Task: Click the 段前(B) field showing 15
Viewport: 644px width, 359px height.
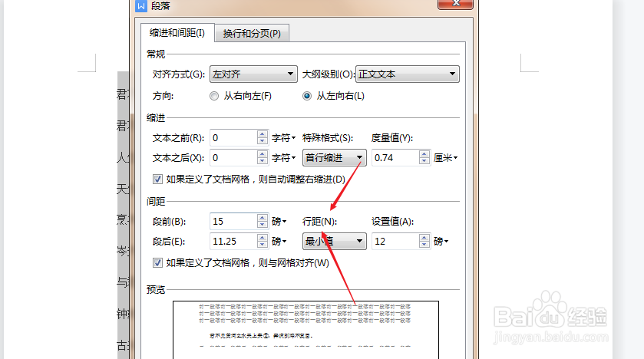Action: point(233,222)
